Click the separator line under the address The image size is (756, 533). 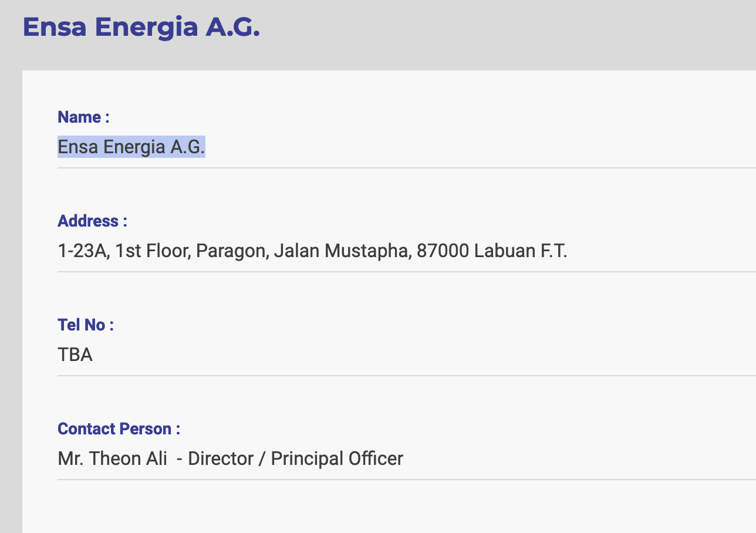(x=407, y=272)
